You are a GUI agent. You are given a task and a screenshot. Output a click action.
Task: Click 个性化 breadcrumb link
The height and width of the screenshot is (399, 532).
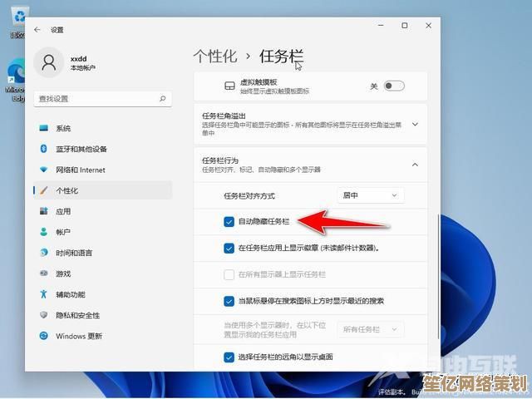[215, 57]
